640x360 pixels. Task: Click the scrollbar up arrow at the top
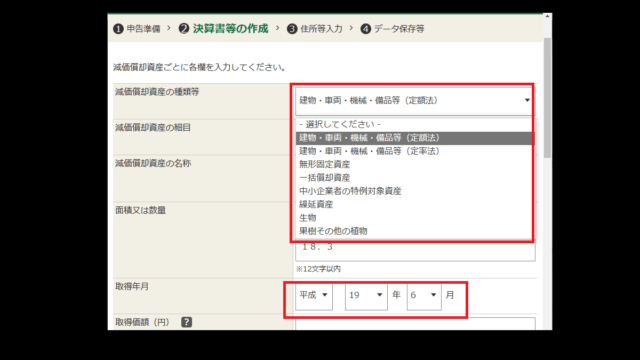tap(547, 16)
